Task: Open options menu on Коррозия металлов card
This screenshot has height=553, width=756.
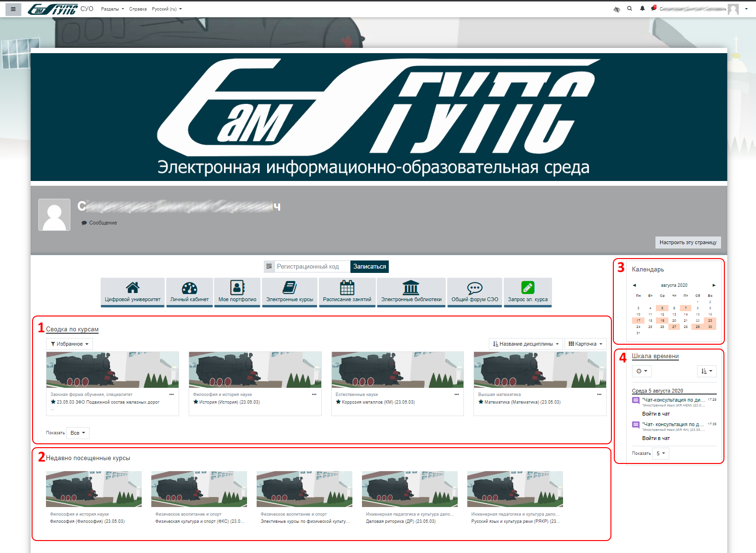Action: [x=457, y=395]
